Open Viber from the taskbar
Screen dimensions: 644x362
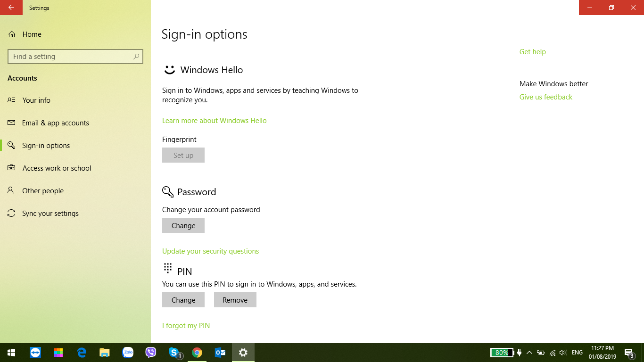click(x=151, y=353)
